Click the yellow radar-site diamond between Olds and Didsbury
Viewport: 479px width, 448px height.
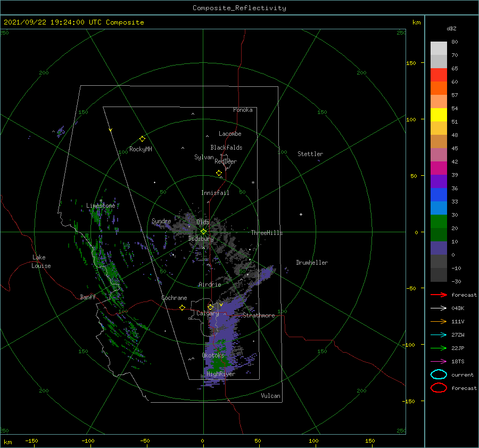(x=203, y=232)
